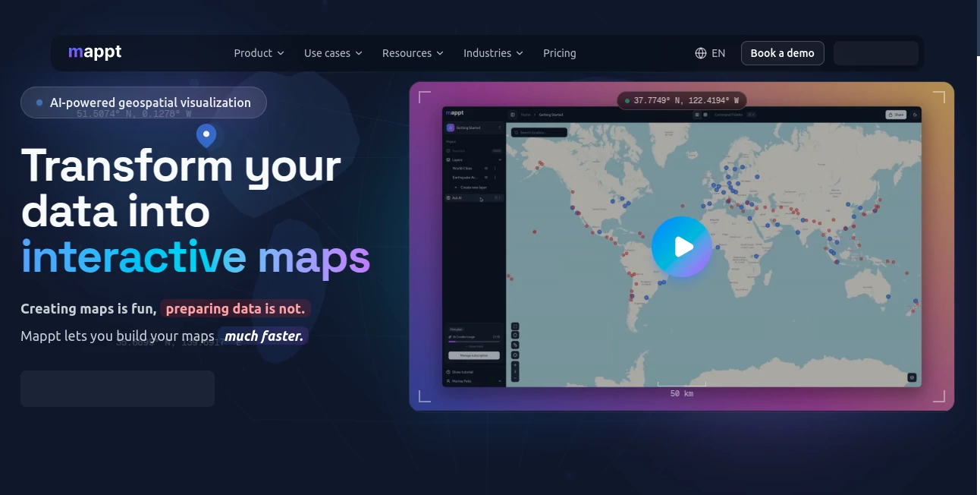
Task: Open the EN language selector
Action: click(x=710, y=53)
